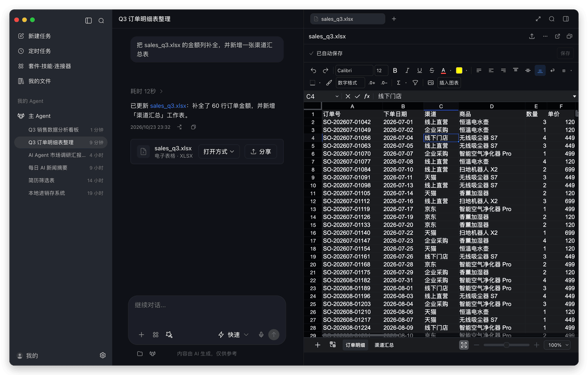
Task: Increase decimal places with the .0+ button
Action: pyautogui.click(x=372, y=83)
